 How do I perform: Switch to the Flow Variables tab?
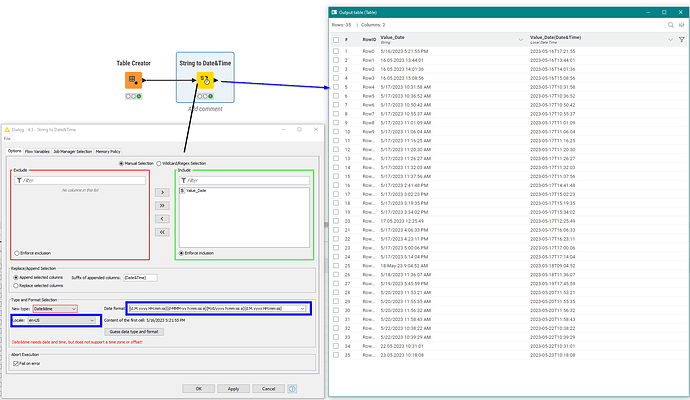pos(37,151)
